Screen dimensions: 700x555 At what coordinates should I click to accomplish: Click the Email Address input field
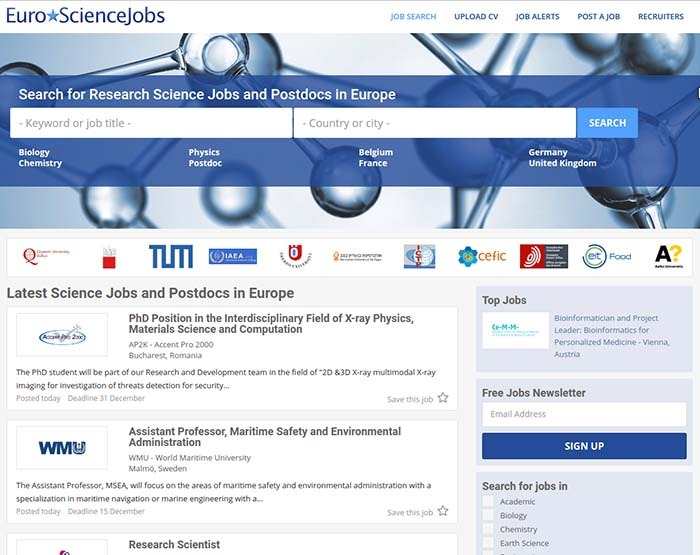(x=584, y=414)
